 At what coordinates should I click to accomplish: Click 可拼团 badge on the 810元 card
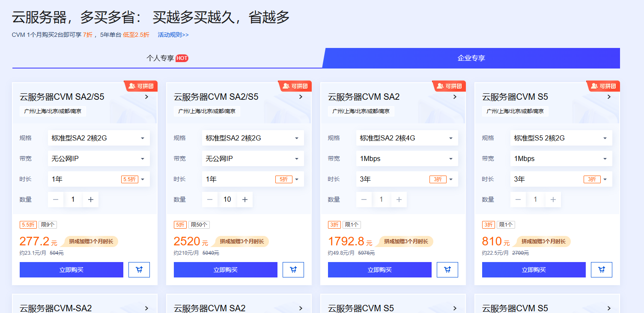603,86
